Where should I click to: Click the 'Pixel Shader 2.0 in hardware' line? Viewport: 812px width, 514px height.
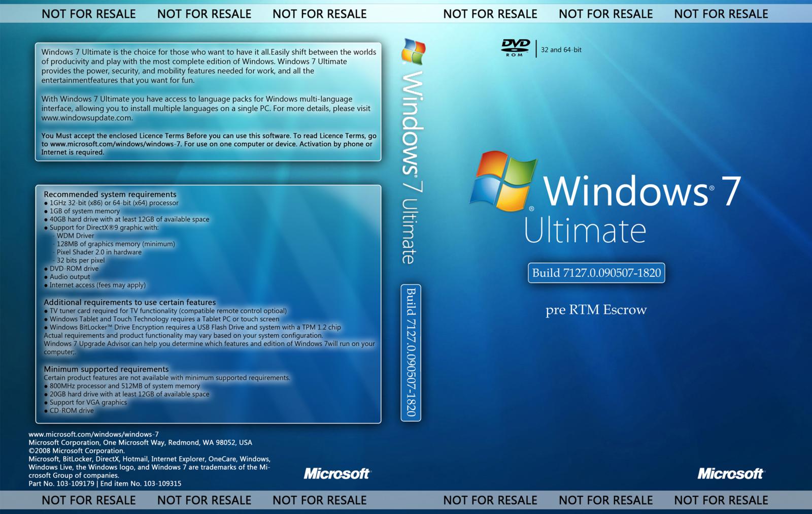(96, 252)
